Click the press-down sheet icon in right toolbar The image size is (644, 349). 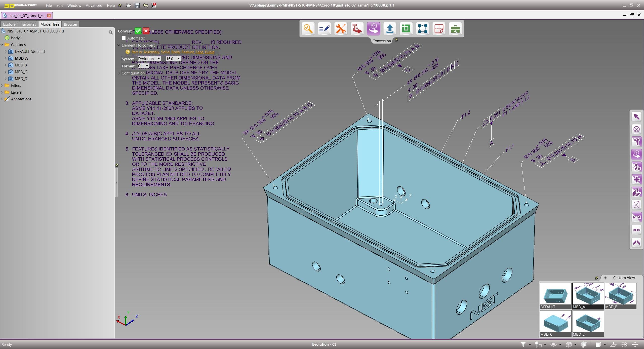point(636,192)
